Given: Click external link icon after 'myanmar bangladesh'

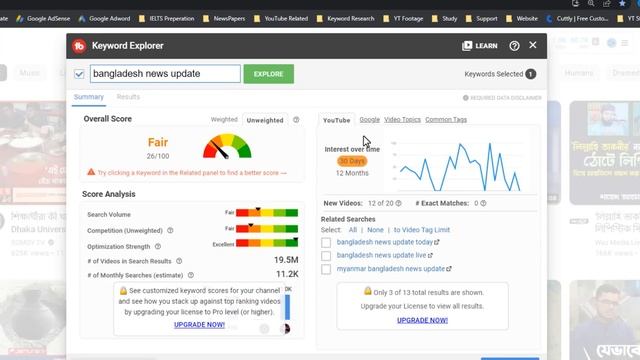Looking at the screenshot, I should (449, 269).
